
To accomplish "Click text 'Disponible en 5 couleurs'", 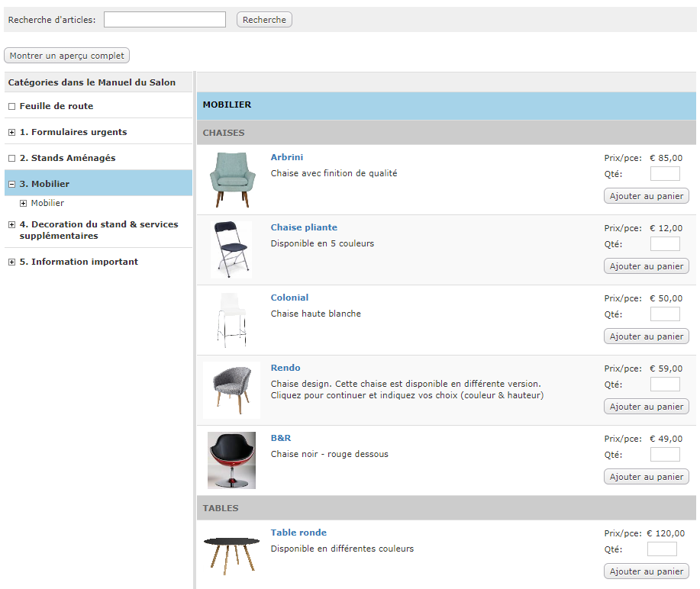I will tap(322, 243).
